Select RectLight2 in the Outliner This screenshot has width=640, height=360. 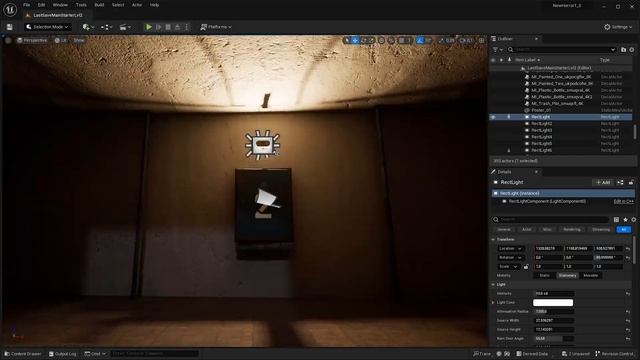[542, 124]
